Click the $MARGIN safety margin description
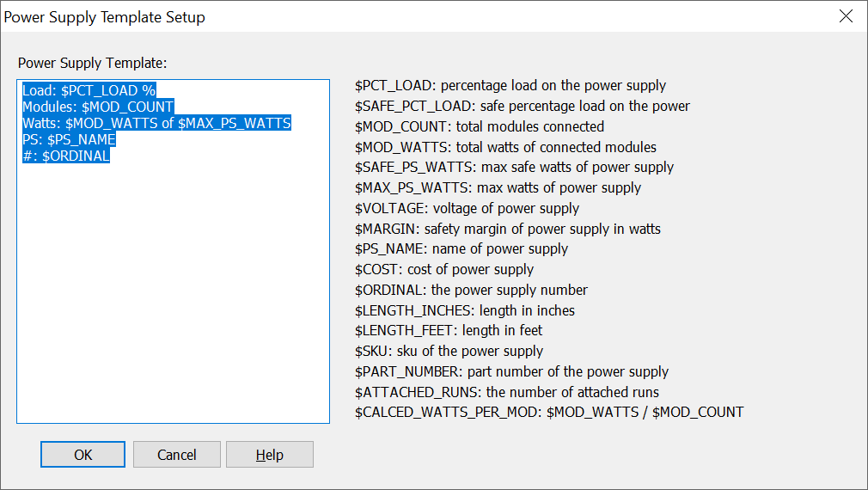868x490 pixels. [x=507, y=229]
